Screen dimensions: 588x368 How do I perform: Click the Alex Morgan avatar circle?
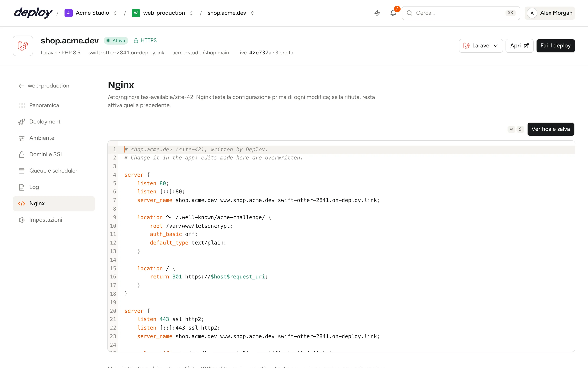click(532, 13)
